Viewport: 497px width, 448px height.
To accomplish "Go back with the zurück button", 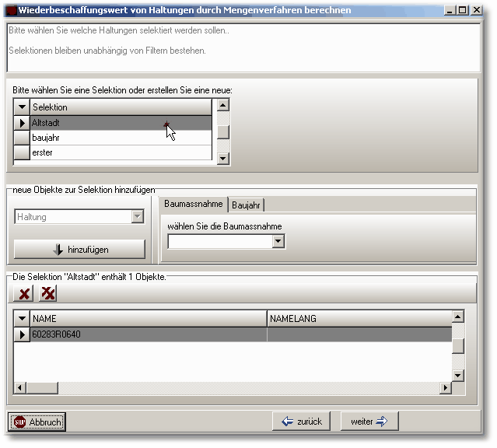I will click(302, 422).
